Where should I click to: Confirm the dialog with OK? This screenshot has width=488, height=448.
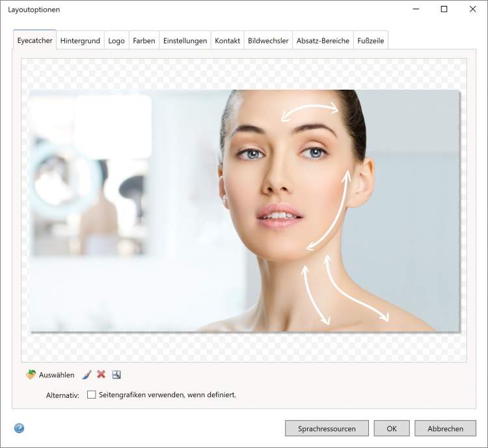click(x=392, y=428)
